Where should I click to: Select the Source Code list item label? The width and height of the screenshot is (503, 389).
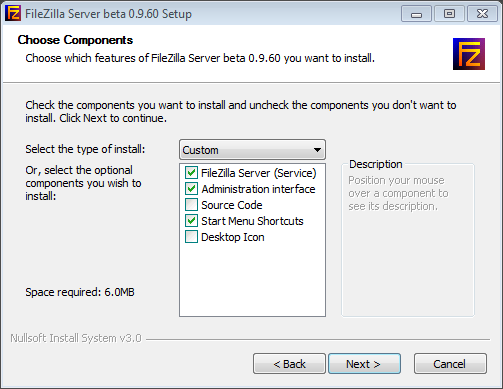pyautogui.click(x=232, y=205)
